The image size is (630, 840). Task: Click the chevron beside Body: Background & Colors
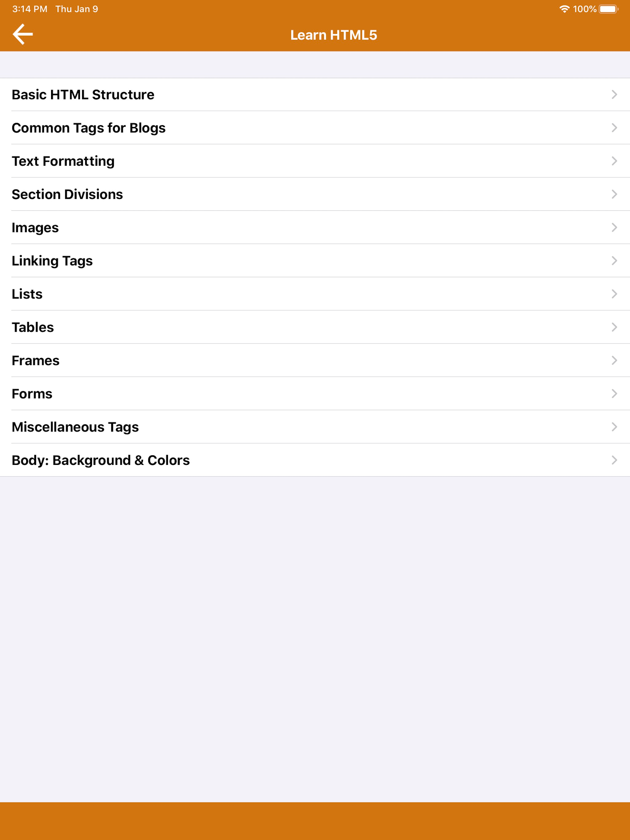pos(614,460)
